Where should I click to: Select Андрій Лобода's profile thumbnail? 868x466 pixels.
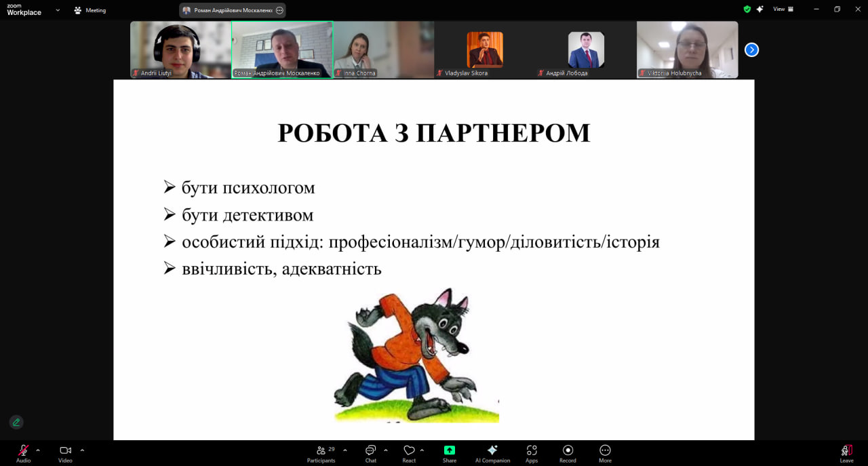[x=586, y=50]
